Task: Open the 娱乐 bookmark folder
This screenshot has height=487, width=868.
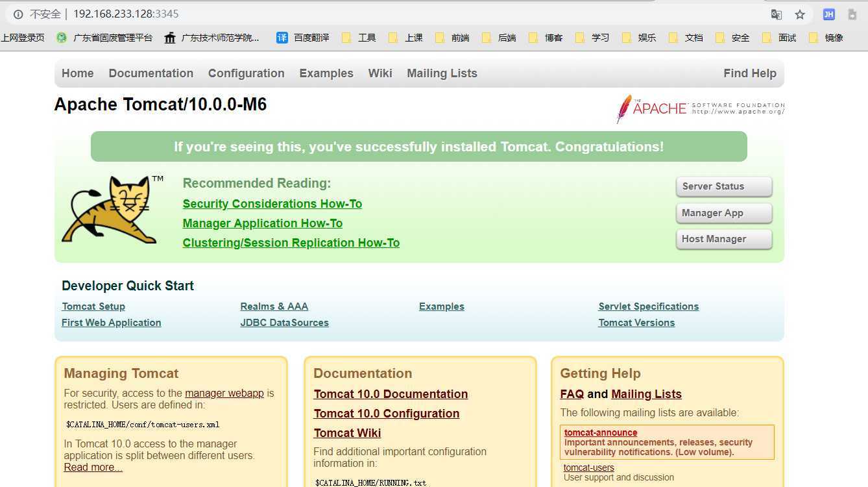Action: [639, 38]
